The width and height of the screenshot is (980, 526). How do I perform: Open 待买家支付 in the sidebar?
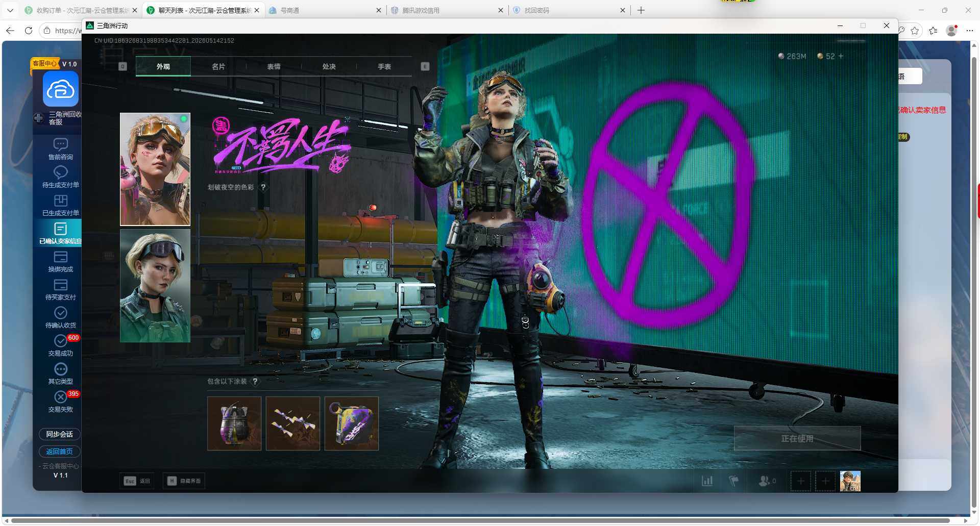[60, 289]
